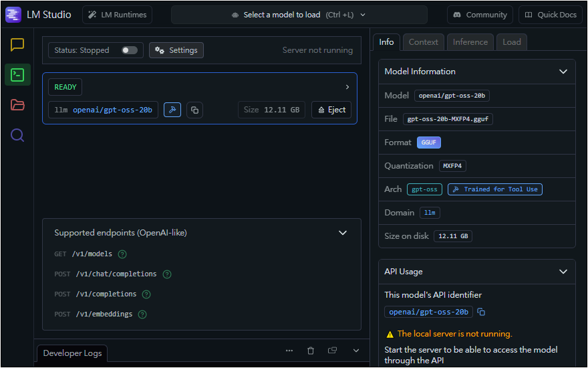Open the Discover search icon in sidebar
This screenshot has height=368, width=588.
17,134
